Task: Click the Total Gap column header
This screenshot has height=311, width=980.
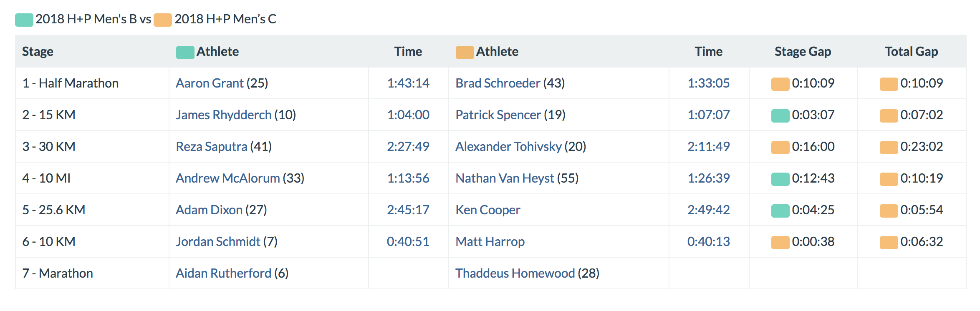Action: coord(911,52)
